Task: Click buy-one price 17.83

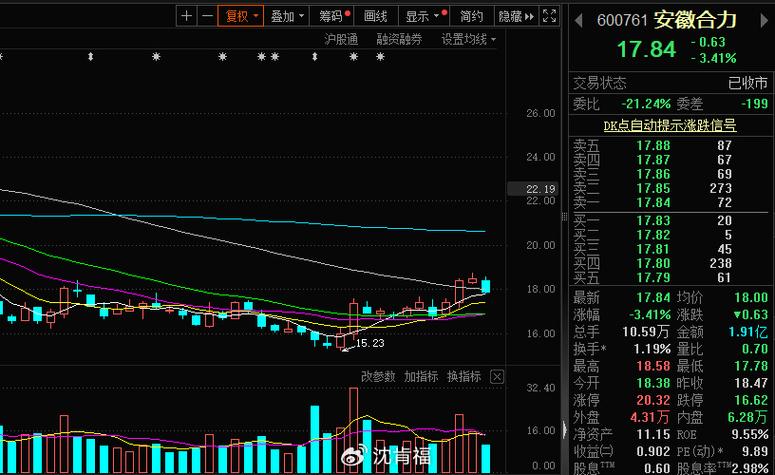Action: (x=653, y=220)
